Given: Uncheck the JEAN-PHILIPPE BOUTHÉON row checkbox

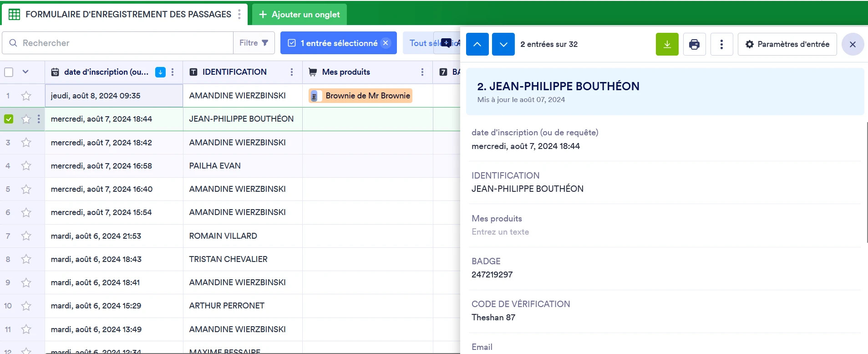Looking at the screenshot, I should pyautogui.click(x=9, y=119).
